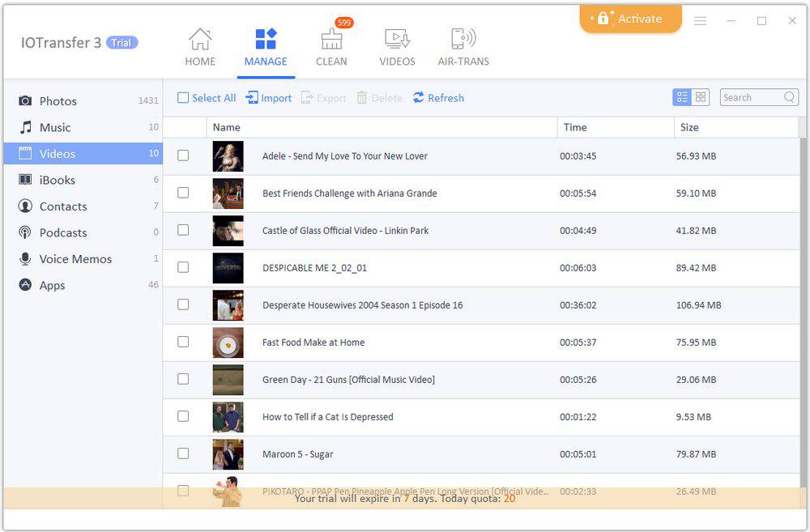Select Videos category in the sidebar

click(83, 153)
